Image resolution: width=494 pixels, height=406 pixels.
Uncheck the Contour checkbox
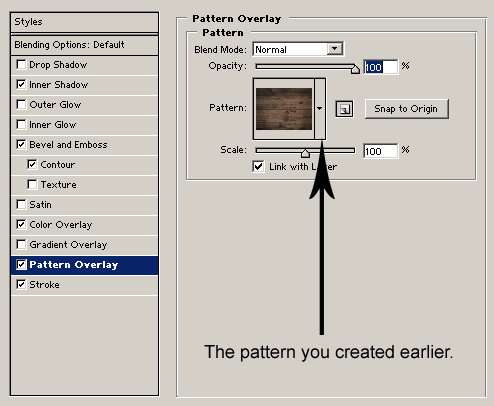[x=32, y=164]
